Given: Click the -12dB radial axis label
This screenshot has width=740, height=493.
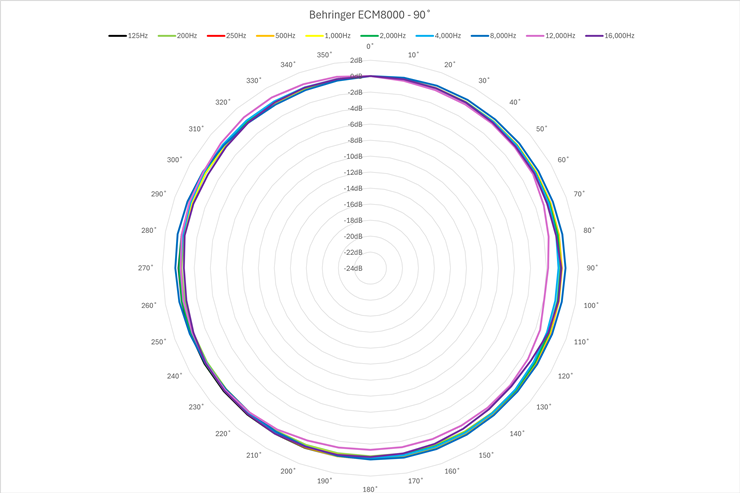Looking at the screenshot, I should point(353,173).
